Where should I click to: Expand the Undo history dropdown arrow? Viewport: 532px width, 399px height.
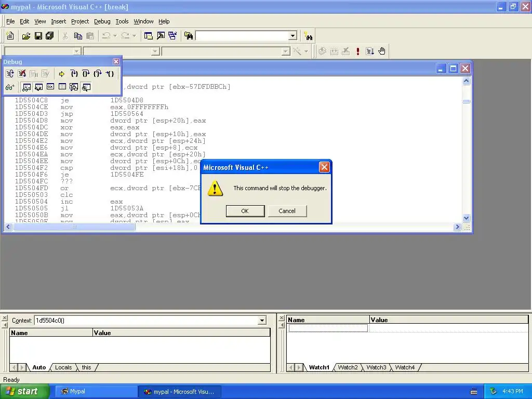pyautogui.click(x=115, y=36)
